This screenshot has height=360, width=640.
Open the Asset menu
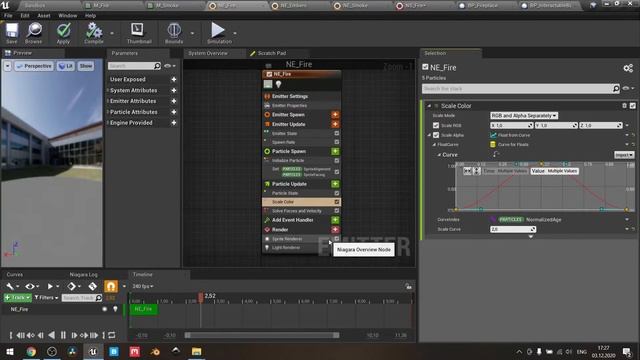pyautogui.click(x=44, y=16)
